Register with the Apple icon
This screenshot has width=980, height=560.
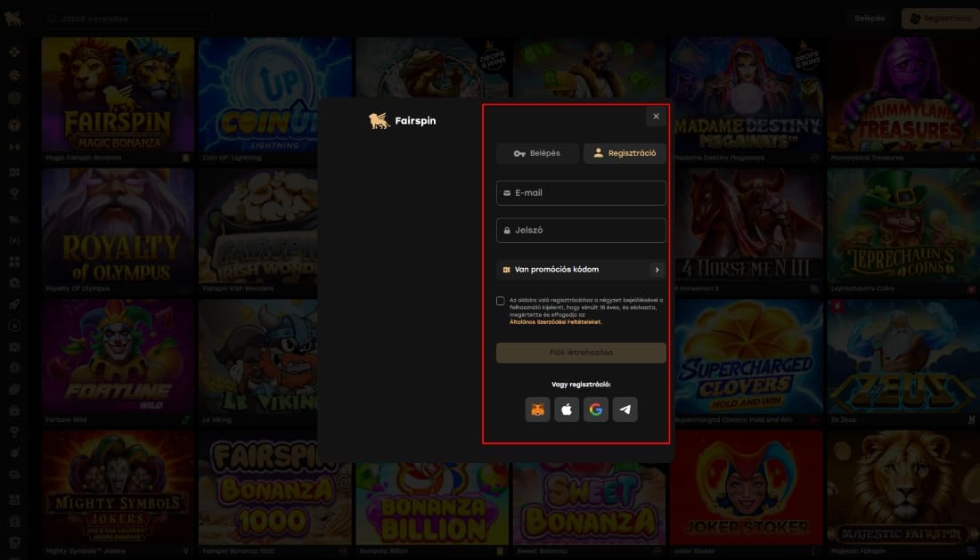tap(567, 410)
